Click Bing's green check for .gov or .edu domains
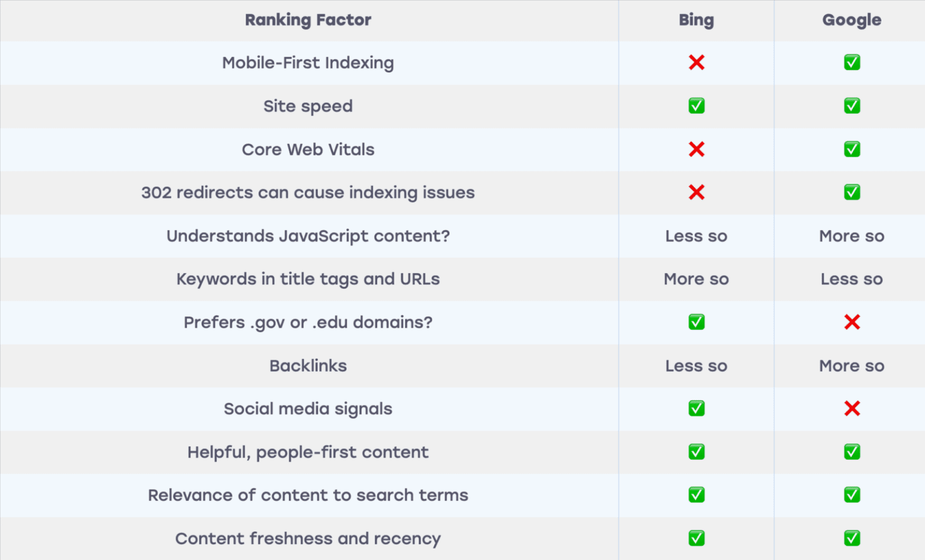The width and height of the screenshot is (925, 560). click(x=696, y=322)
